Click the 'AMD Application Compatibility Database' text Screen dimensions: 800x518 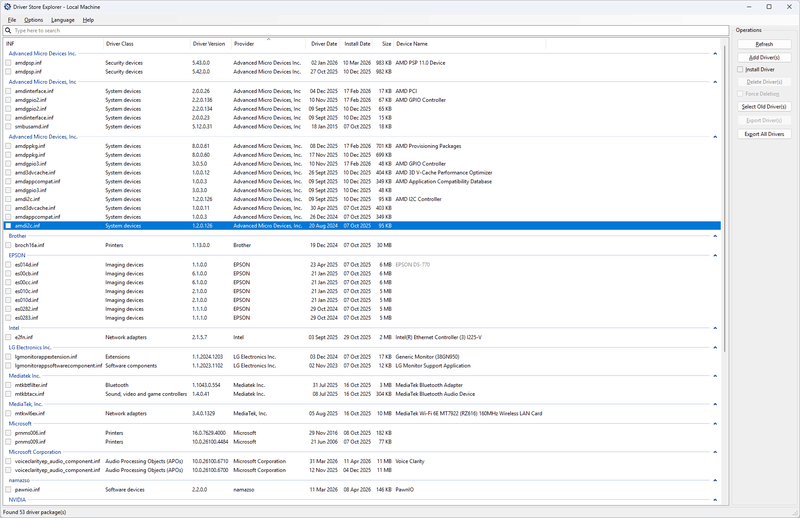(443, 182)
